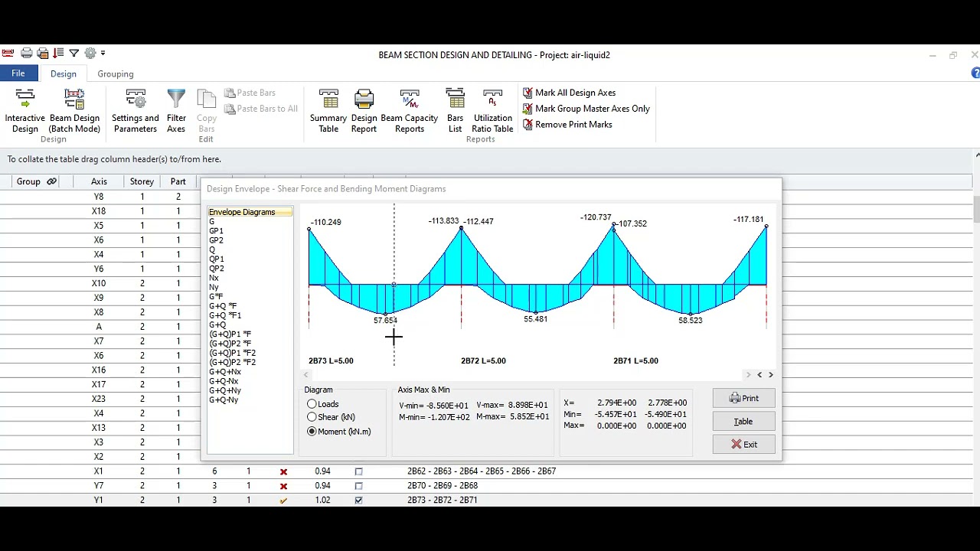Screen dimensions: 980x551
Task: Click the link icon in Group column header
Action: tap(51, 182)
